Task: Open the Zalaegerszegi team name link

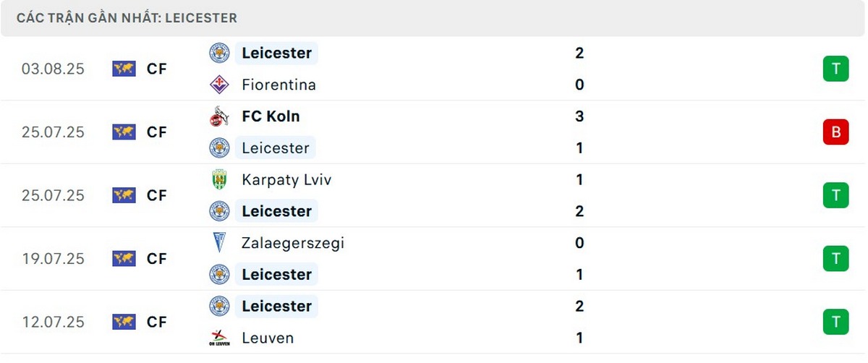Action: (x=293, y=243)
